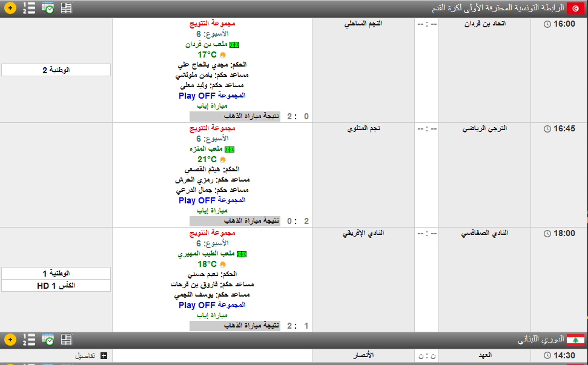This screenshot has height=365, width=588.
Task: Open calendar fixtures icon in Tunisian league header
Action: tap(48, 8)
